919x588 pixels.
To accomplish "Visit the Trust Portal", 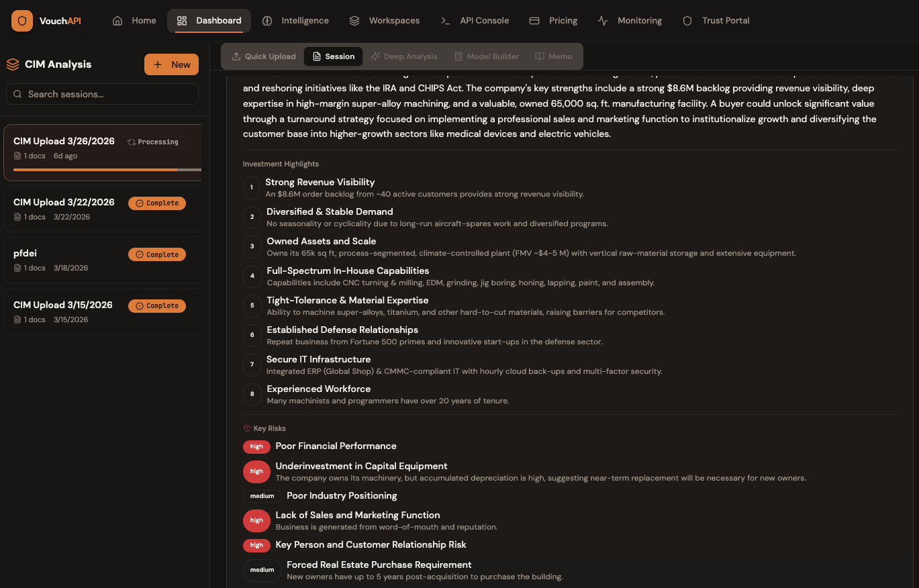I will pyautogui.click(x=716, y=21).
